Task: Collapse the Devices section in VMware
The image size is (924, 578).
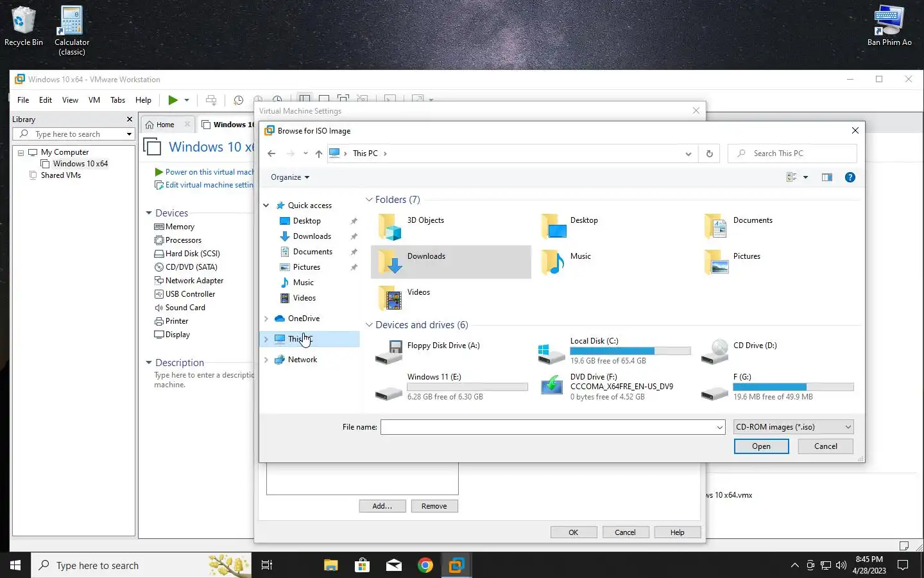Action: 149,213
